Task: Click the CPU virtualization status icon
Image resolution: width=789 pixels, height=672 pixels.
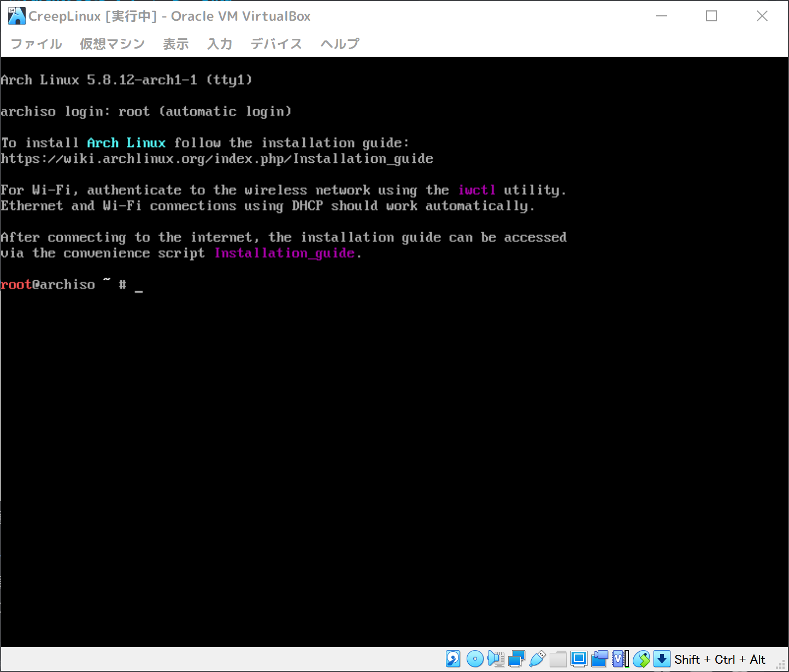Action: point(620,659)
